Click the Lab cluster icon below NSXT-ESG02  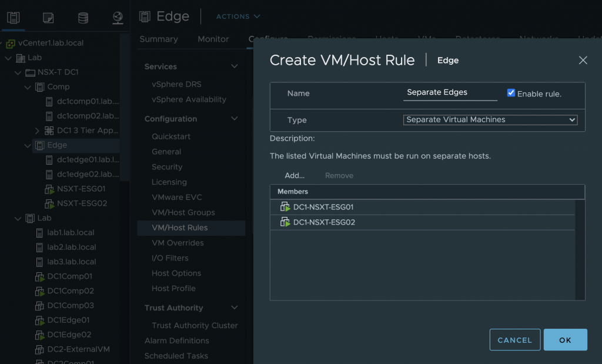click(30, 219)
